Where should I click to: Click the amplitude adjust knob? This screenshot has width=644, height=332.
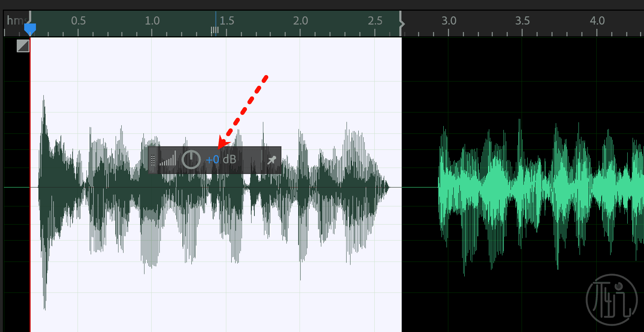[191, 159]
